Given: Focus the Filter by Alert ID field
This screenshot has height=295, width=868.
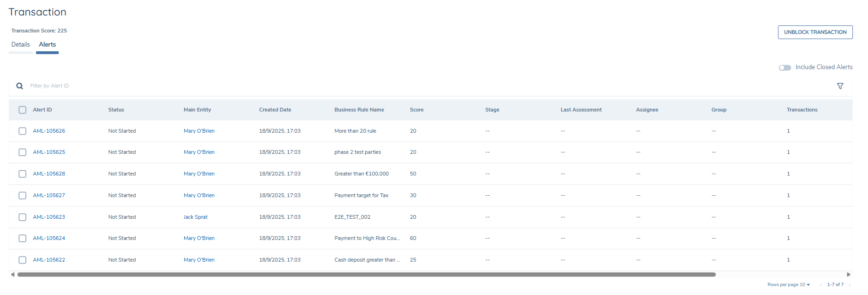Looking at the screenshot, I should 188,86.
